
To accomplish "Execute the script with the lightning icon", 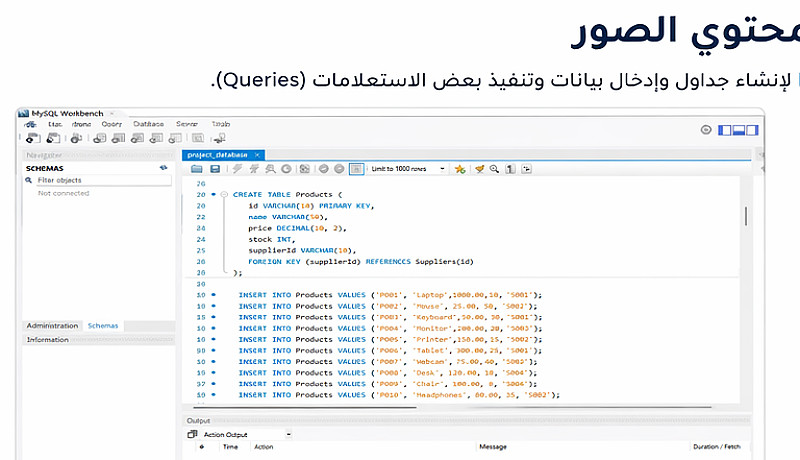I will tap(237, 169).
